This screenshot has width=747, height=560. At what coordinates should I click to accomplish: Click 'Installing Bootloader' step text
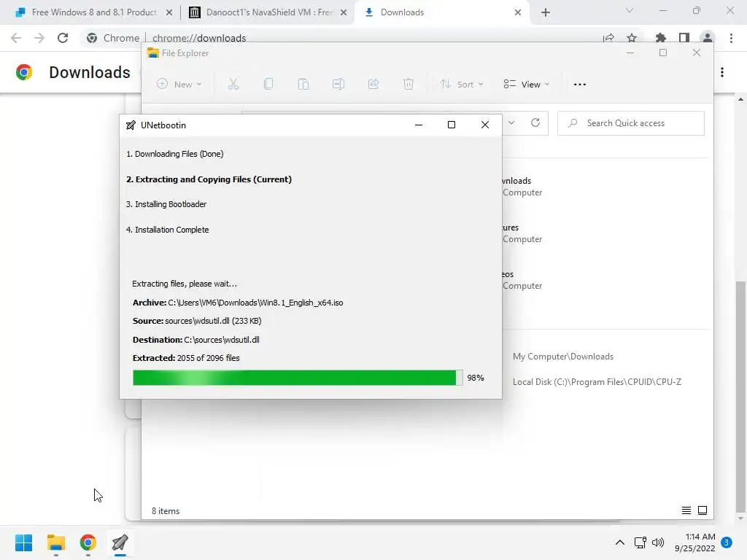[x=166, y=204]
